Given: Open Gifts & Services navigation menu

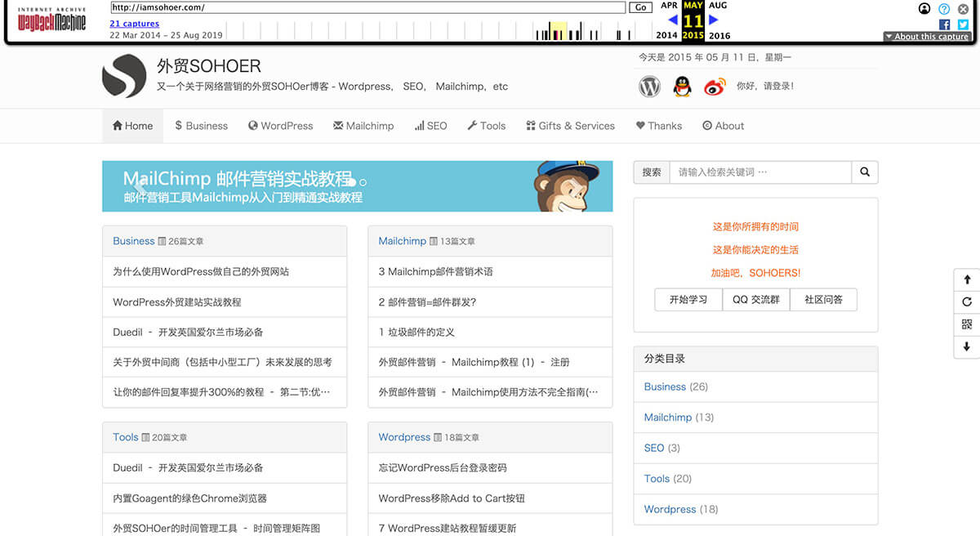Looking at the screenshot, I should click(x=570, y=126).
